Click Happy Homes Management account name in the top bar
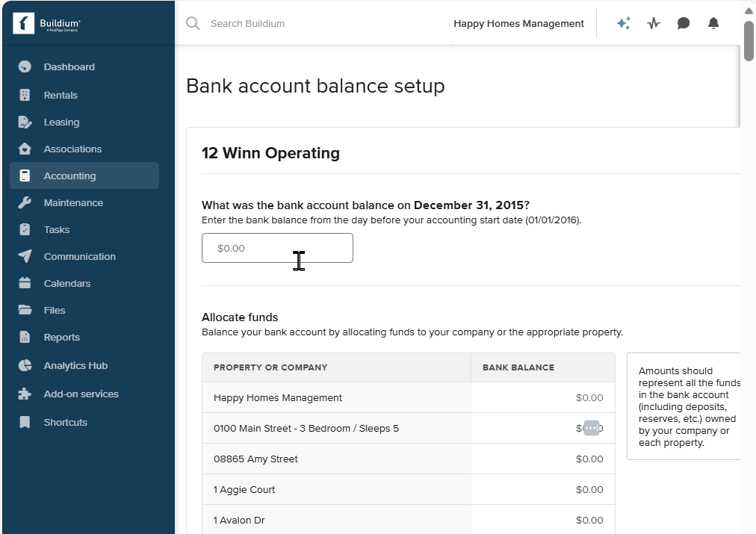 tap(518, 23)
